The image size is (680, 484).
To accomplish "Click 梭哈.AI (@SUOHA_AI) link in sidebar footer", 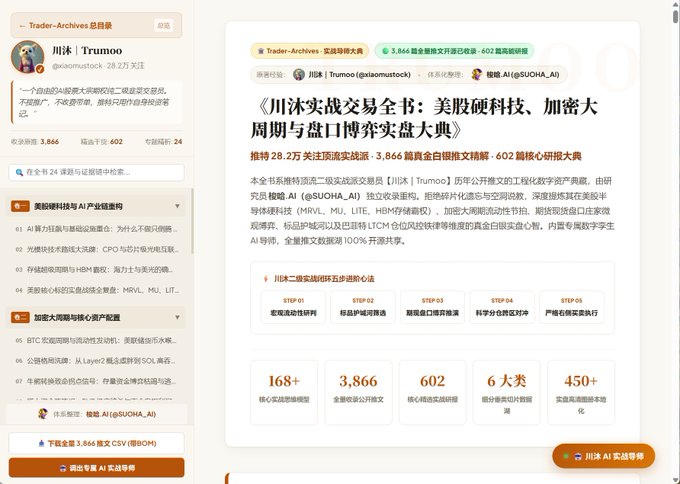I will [x=121, y=414].
